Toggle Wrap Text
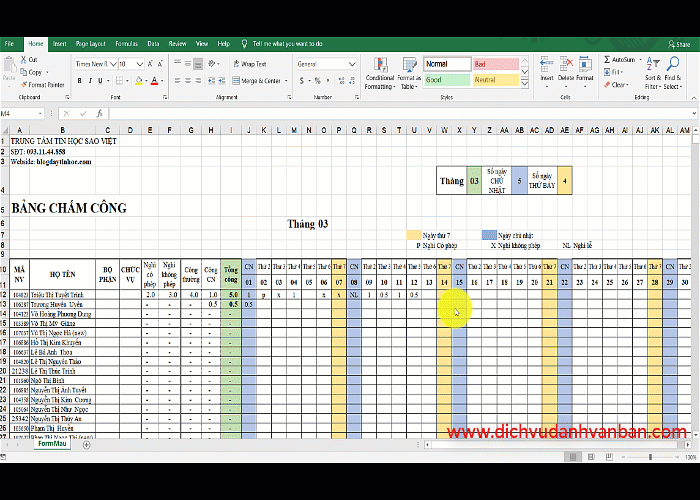This screenshot has width=700, height=500. point(249,64)
